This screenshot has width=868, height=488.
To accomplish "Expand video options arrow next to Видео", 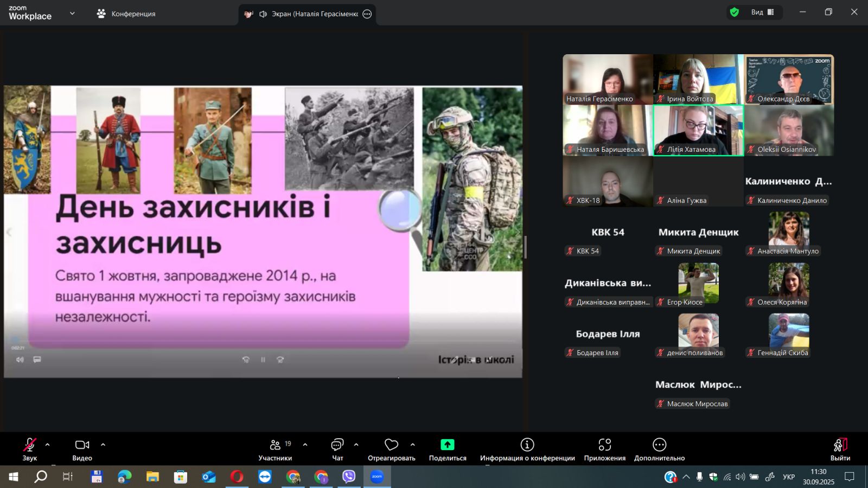I will 103,445.
